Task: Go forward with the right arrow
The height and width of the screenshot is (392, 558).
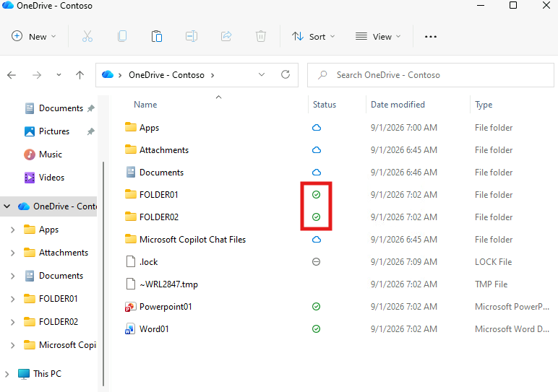Action: coord(37,75)
